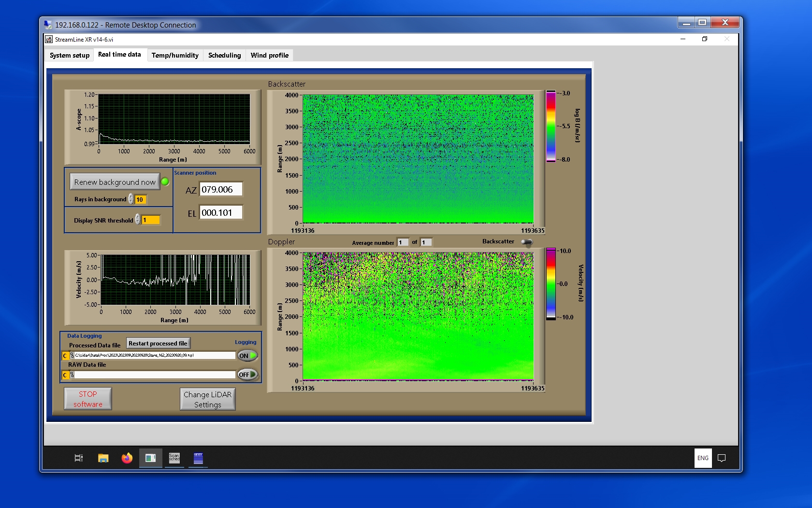Click the Change LiDAR Settings button
Screen dimensions: 812x508
click(207, 400)
